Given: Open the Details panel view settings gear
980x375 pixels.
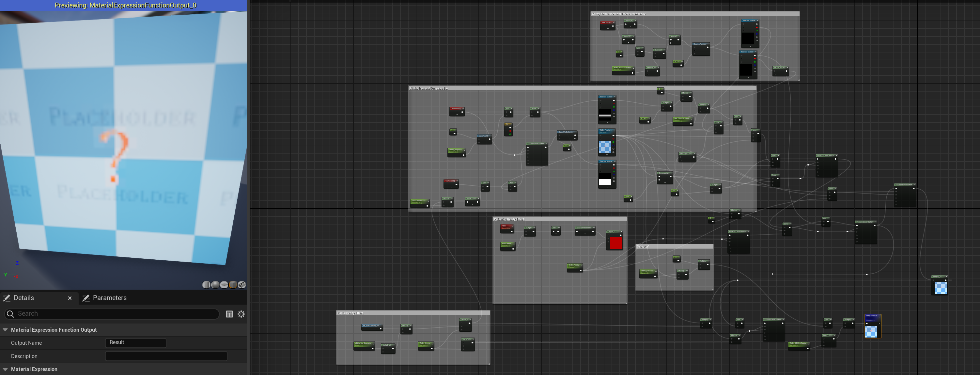Looking at the screenshot, I should click(241, 314).
